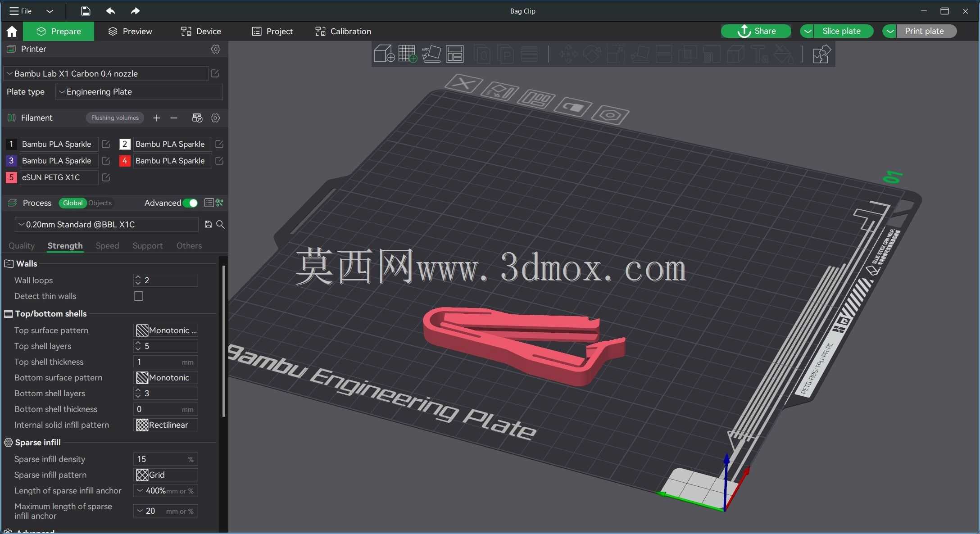Open Internal solid infill pattern dropdown
The height and width of the screenshot is (534, 980).
166,425
